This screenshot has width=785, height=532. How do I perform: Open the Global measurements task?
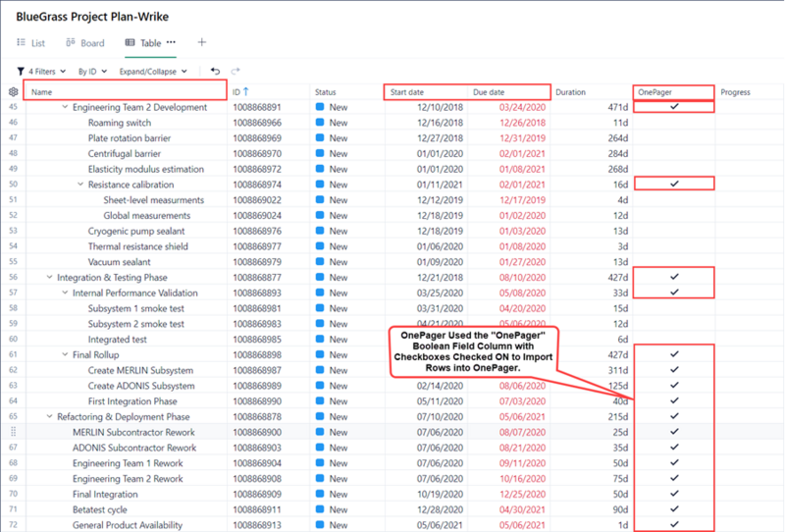click(146, 215)
